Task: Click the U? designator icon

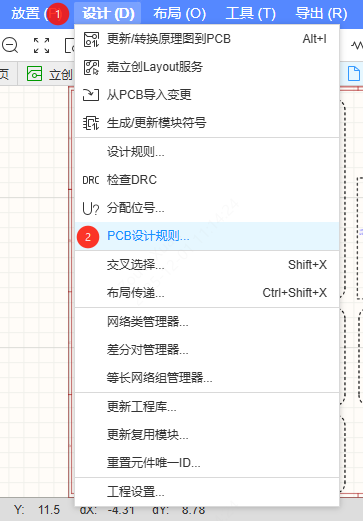Action: coord(91,209)
